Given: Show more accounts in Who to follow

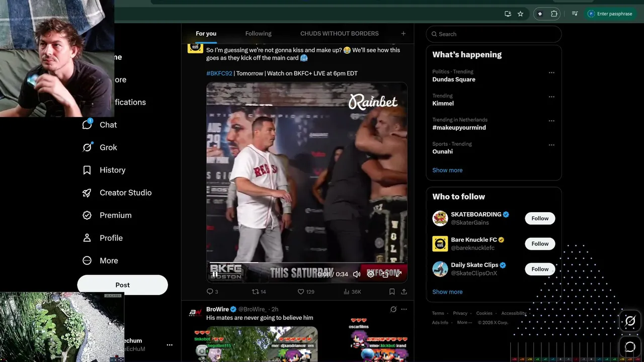Looking at the screenshot, I should pyautogui.click(x=447, y=292).
